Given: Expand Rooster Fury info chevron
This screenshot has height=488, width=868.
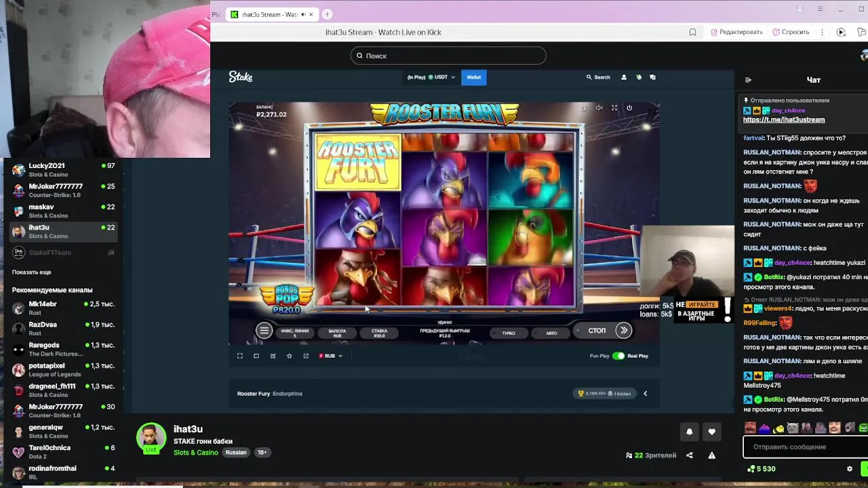Looking at the screenshot, I should (x=645, y=393).
